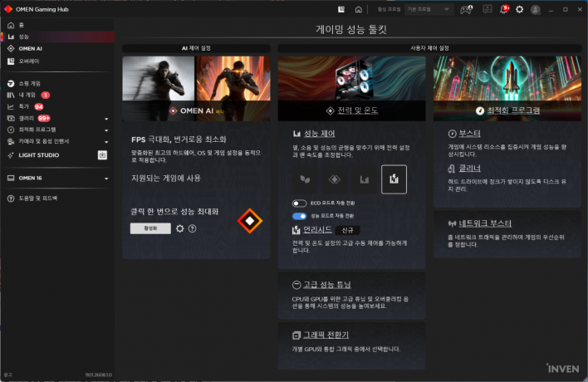Open the 성능 제어 link

pyautogui.click(x=319, y=134)
